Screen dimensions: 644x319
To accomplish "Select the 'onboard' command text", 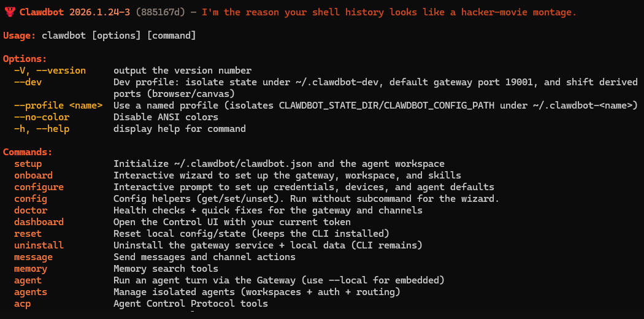I will coord(33,175).
